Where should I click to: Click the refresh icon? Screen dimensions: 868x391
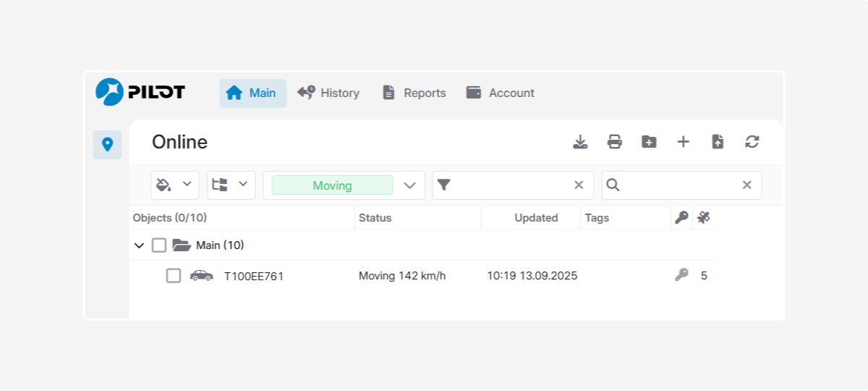point(752,142)
